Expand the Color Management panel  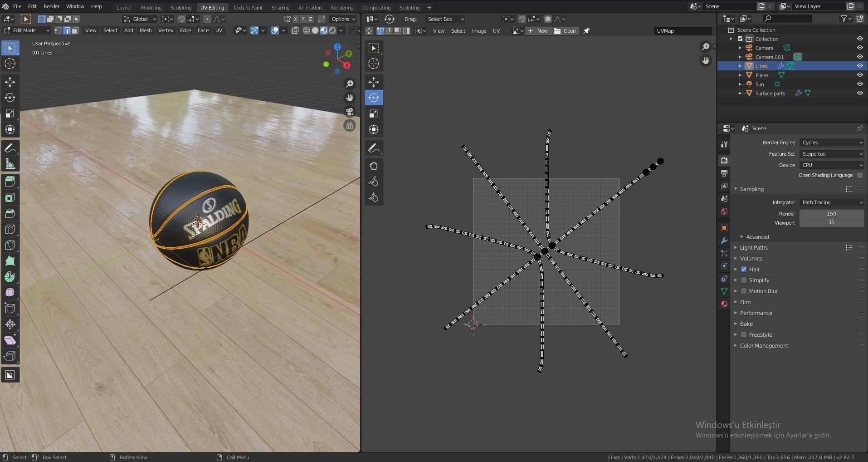pos(764,346)
